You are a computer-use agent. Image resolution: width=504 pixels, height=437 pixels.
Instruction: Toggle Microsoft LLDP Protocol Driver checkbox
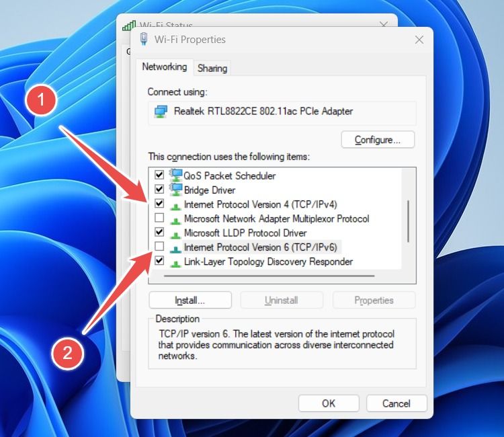tap(159, 232)
